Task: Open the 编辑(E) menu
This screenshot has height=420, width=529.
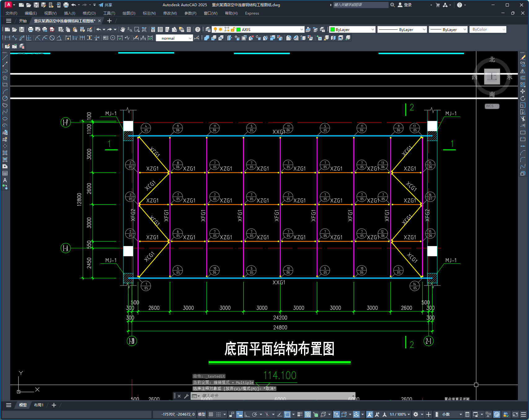Action: [31, 13]
